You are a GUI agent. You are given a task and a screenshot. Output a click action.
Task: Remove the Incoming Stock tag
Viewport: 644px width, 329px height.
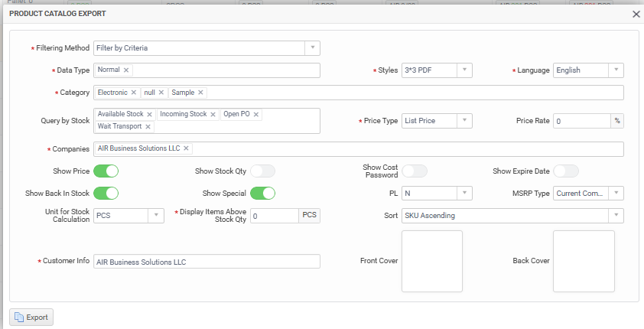click(213, 115)
